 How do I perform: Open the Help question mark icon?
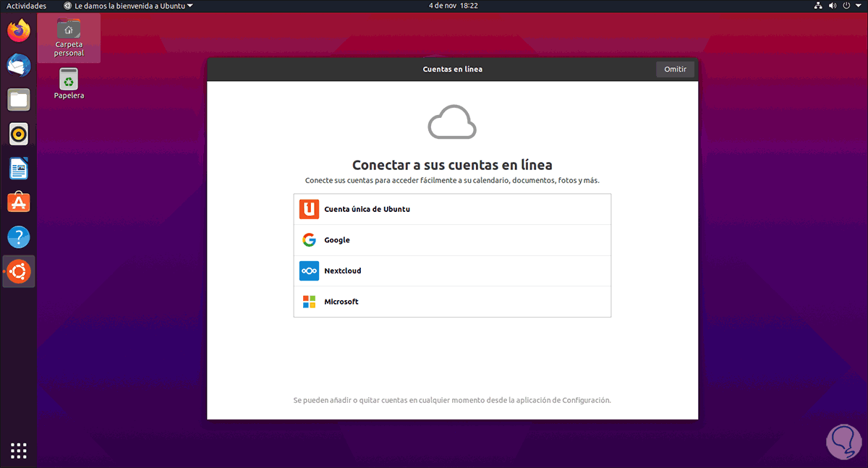[x=19, y=237]
